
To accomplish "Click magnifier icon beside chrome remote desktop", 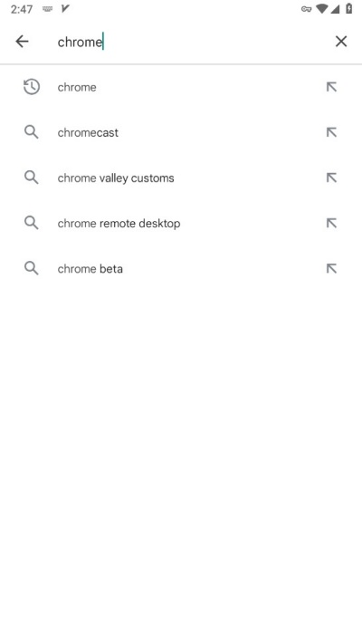I will [32, 223].
